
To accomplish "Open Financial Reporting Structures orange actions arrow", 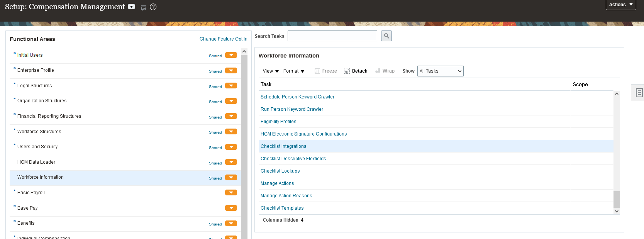I will (231, 116).
